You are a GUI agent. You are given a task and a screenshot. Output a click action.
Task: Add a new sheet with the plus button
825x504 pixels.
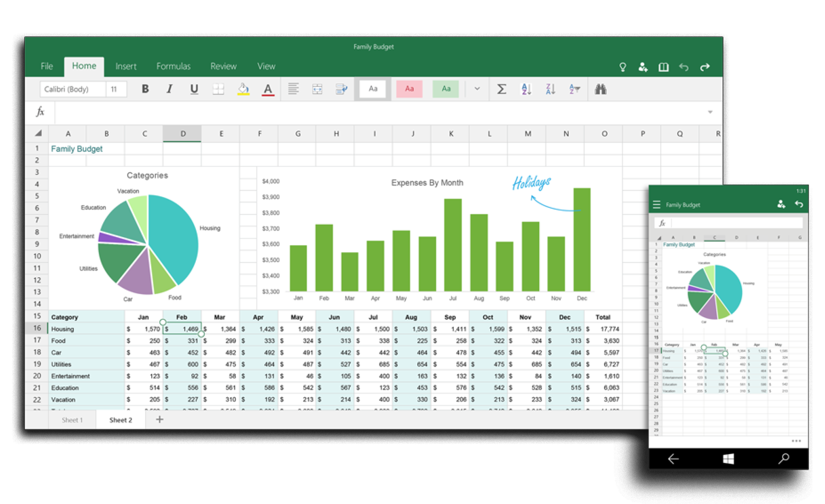[159, 420]
